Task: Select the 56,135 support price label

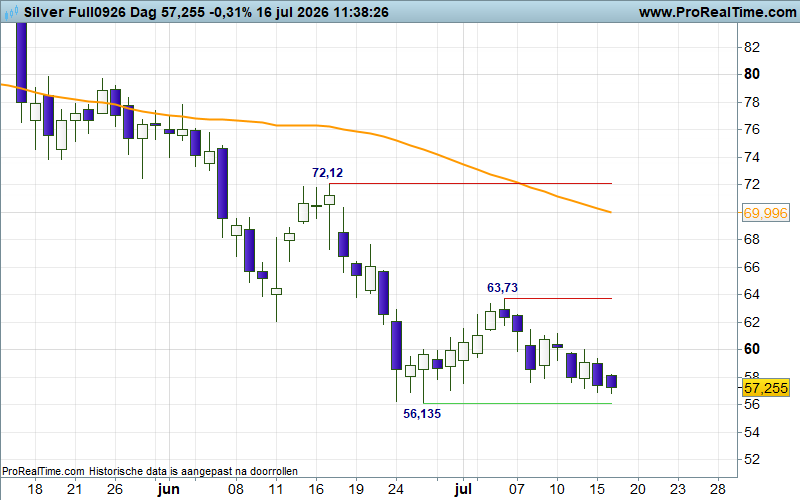Action: pos(422,414)
